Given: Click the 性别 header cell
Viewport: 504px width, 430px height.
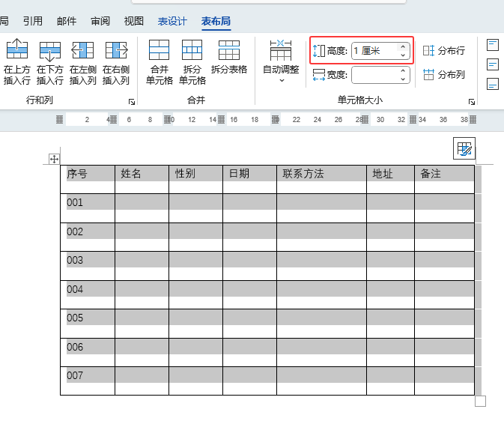Looking at the screenshot, I should pos(195,180).
